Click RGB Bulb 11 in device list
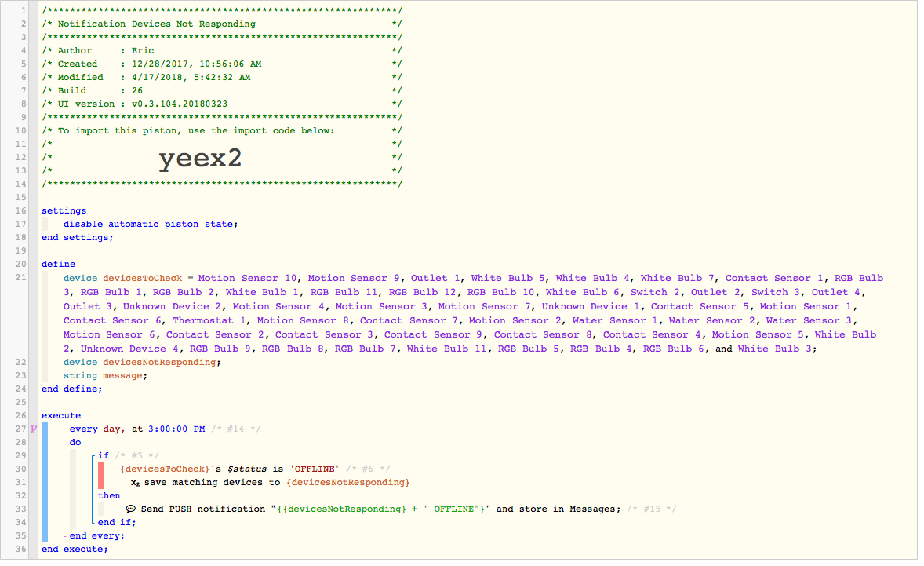Image resolution: width=924 pixels, height=566 pixels. 344,293
